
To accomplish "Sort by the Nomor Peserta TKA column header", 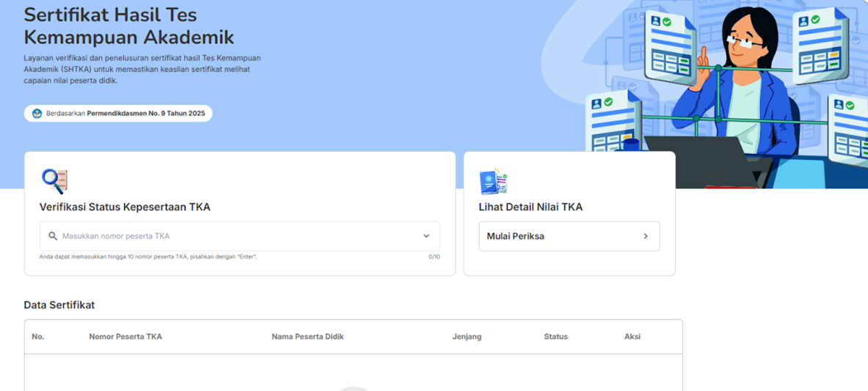I will point(125,337).
